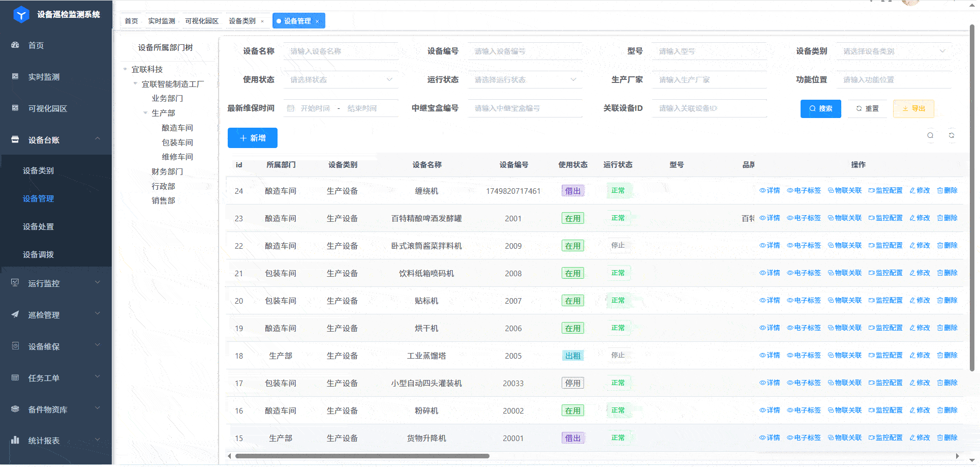The height and width of the screenshot is (467, 980).
Task: Click the 出租 status tag in row 18
Action: [x=573, y=356]
